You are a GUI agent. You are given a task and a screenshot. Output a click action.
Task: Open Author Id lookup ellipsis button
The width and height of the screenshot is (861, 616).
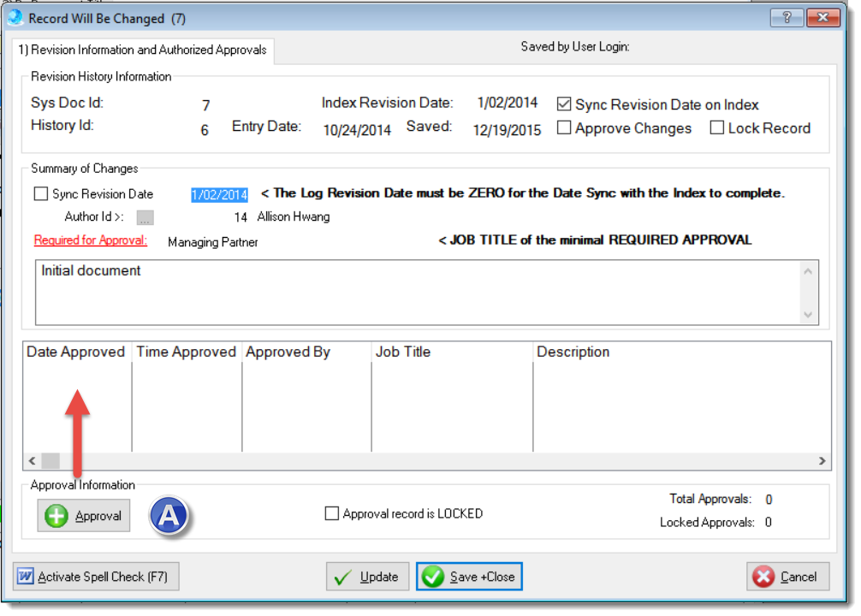145,217
